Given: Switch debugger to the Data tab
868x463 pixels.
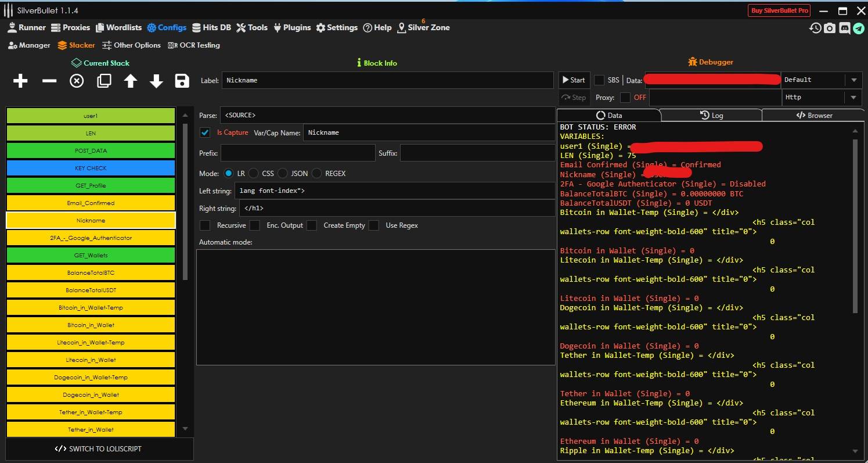Looking at the screenshot, I should (608, 115).
